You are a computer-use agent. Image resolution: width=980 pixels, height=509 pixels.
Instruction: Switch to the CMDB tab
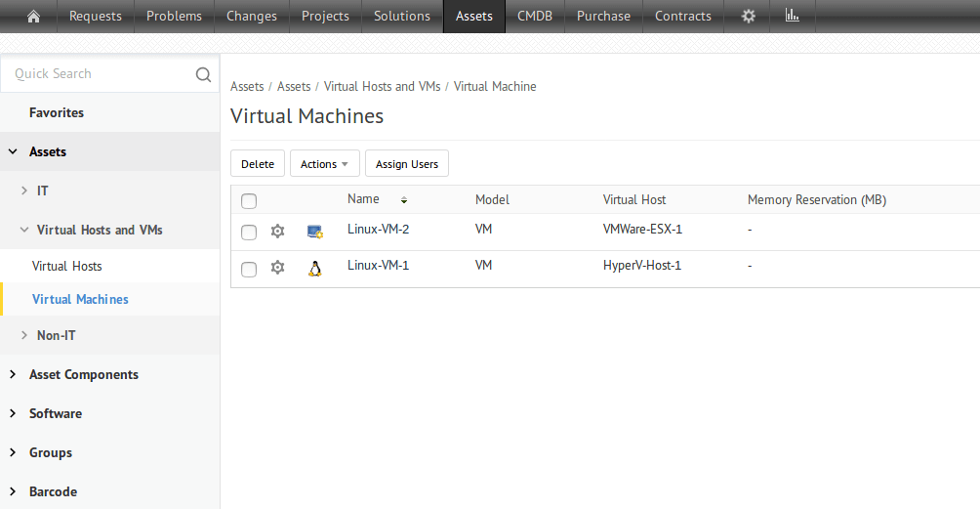(534, 17)
